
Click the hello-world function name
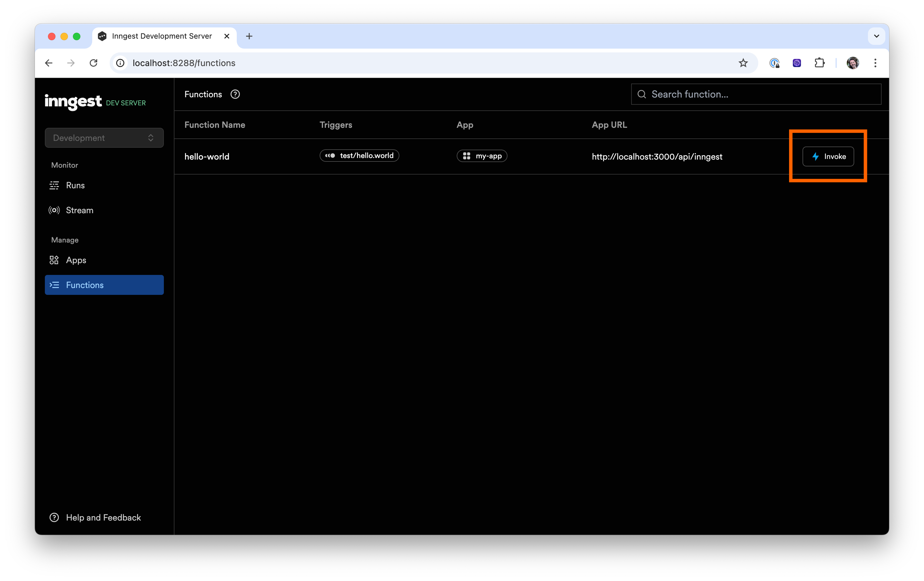point(207,156)
